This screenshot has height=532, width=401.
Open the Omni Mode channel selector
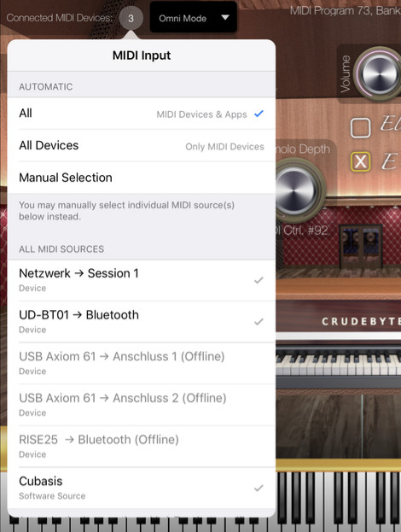point(193,18)
